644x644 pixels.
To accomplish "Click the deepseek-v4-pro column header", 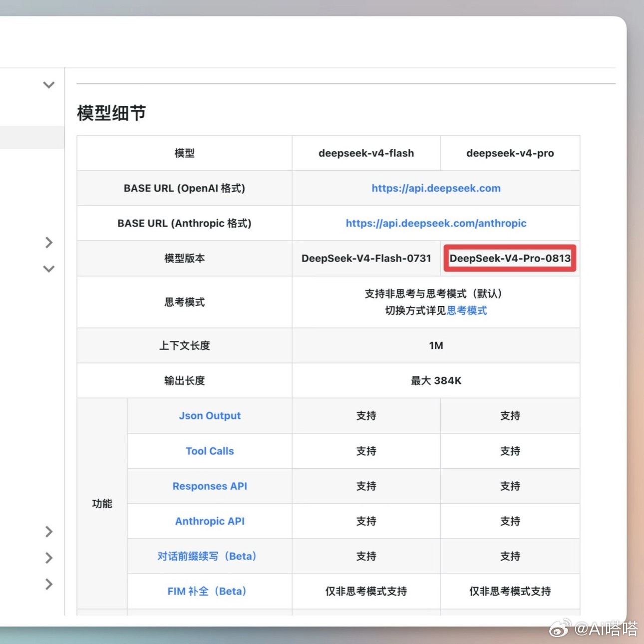I will (x=510, y=153).
